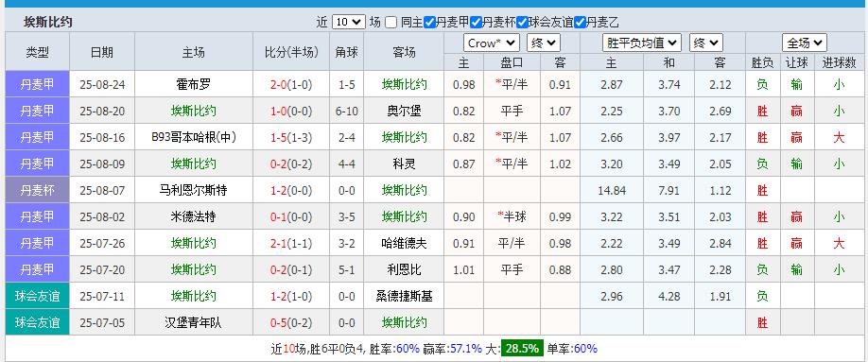Click the 埃斯比约 team title
Viewport: 868px width, 362px height.
tap(48, 22)
